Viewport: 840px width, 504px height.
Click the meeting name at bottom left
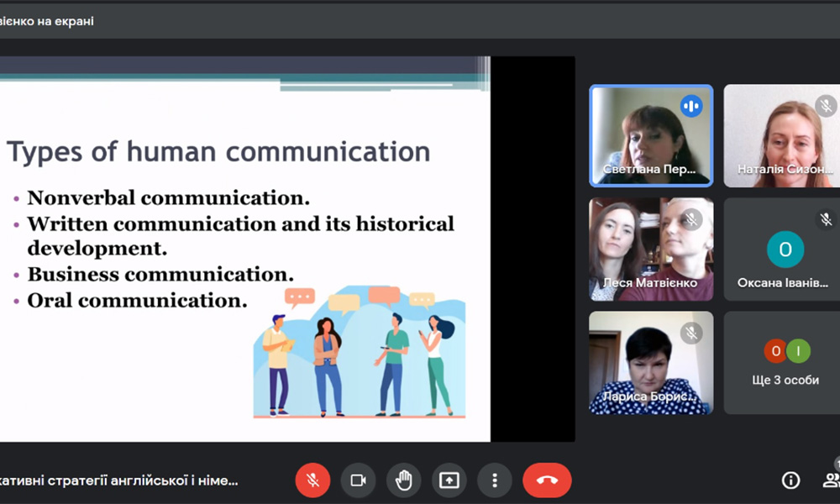pyautogui.click(x=119, y=480)
